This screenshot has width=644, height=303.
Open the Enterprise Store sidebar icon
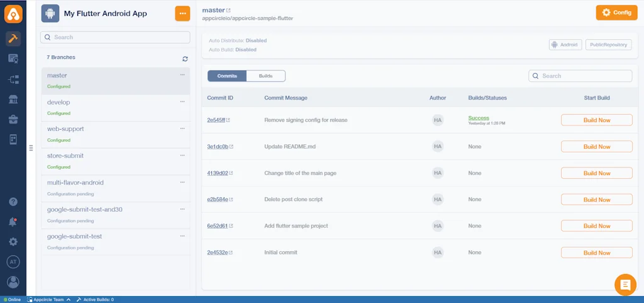pos(13,99)
